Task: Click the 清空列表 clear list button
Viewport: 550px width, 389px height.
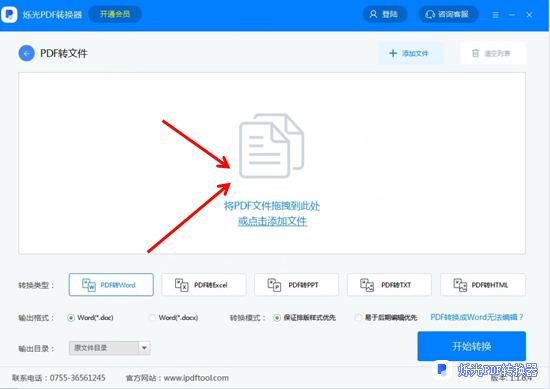Action: point(493,53)
